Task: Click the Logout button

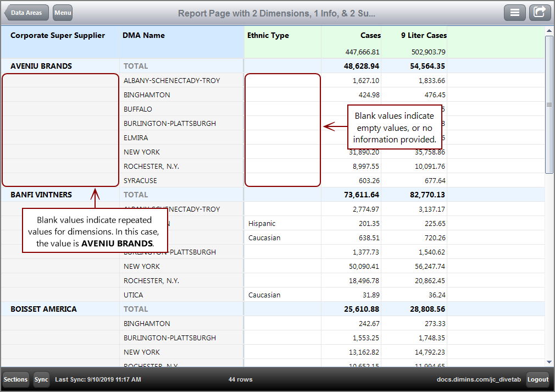Action: tap(537, 379)
